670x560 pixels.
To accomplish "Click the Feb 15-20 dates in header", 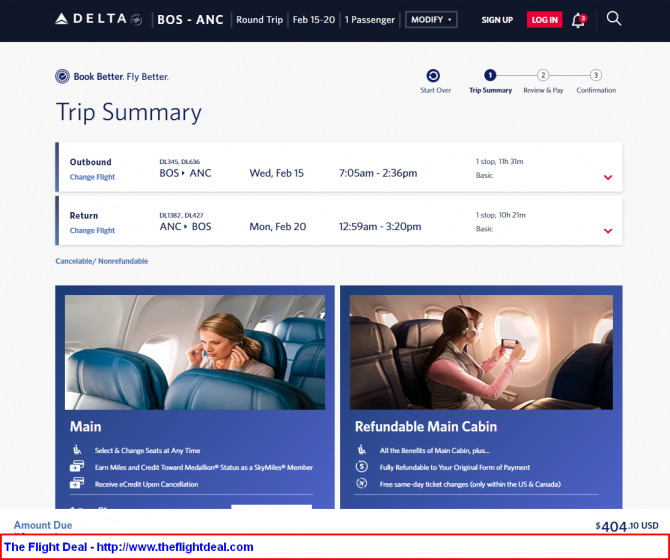I will coord(314,20).
